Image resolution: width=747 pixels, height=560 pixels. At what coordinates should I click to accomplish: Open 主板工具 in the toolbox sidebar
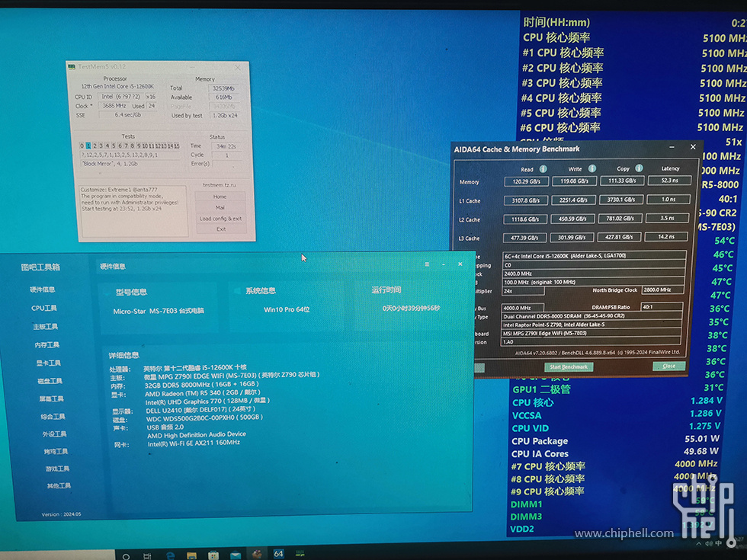(x=45, y=327)
